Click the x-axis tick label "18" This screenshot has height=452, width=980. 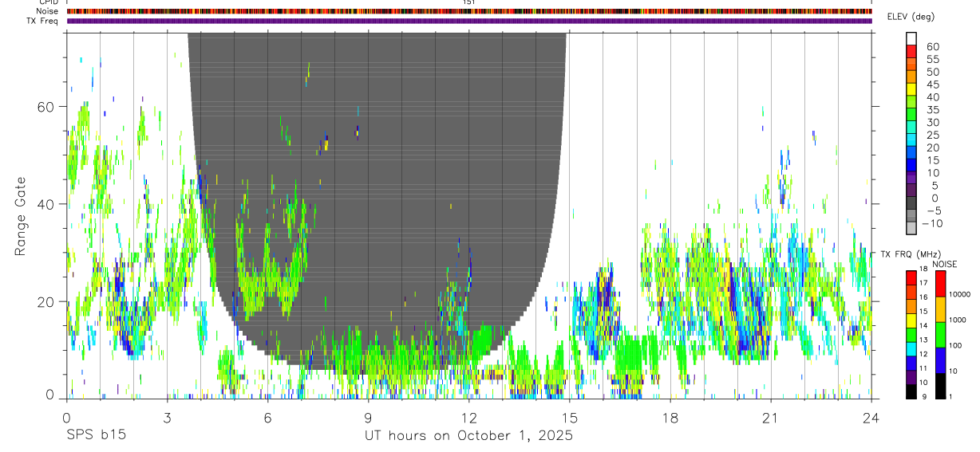click(x=670, y=418)
